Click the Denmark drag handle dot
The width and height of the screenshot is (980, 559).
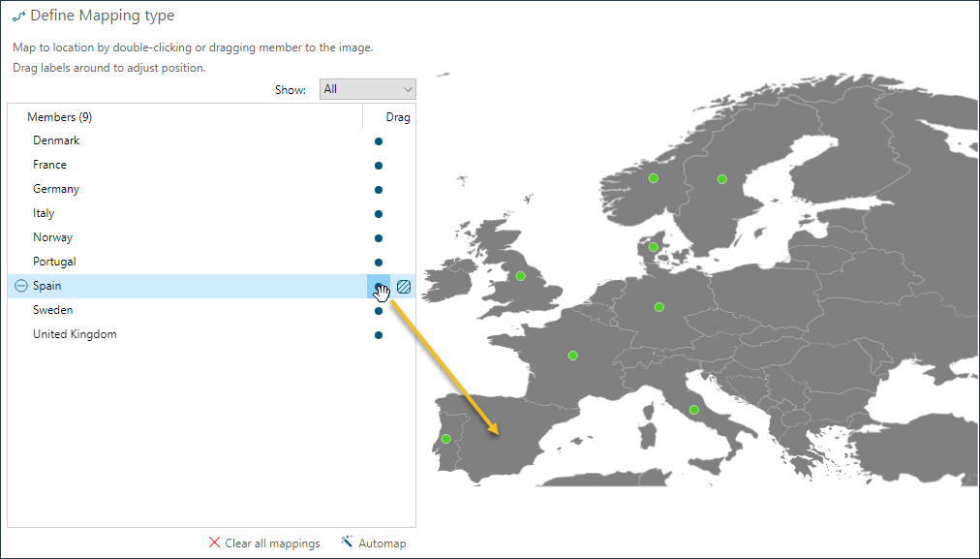tap(378, 141)
